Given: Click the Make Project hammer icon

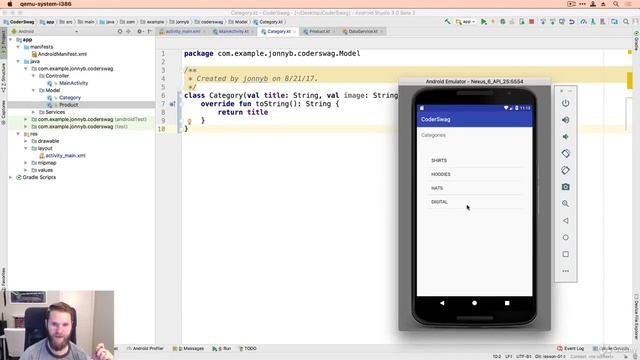Looking at the screenshot, I should click(448, 22).
